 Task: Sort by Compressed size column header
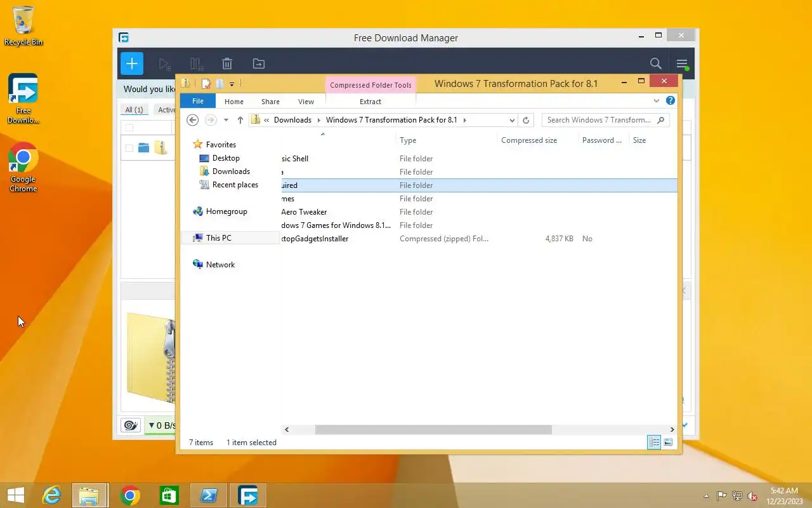[x=537, y=140]
